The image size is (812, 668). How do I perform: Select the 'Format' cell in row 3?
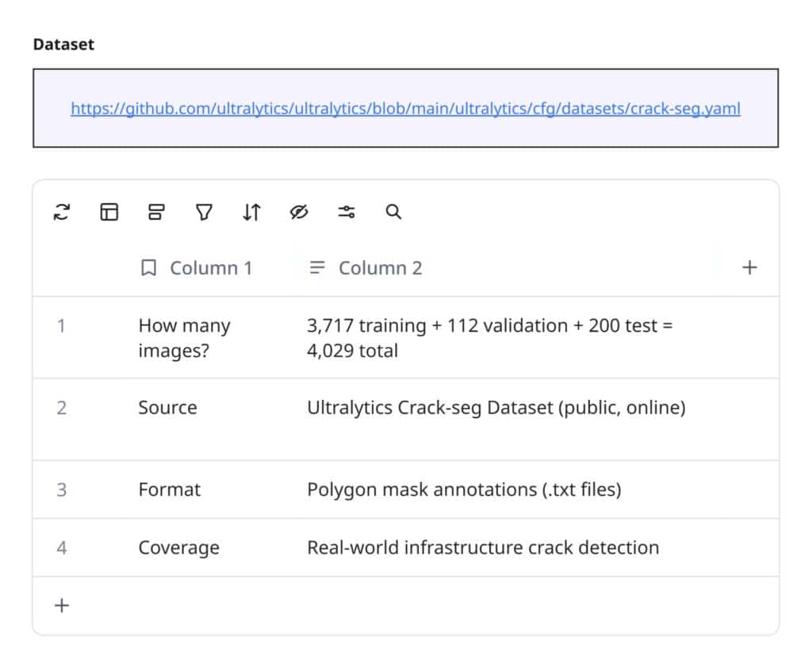pos(170,489)
